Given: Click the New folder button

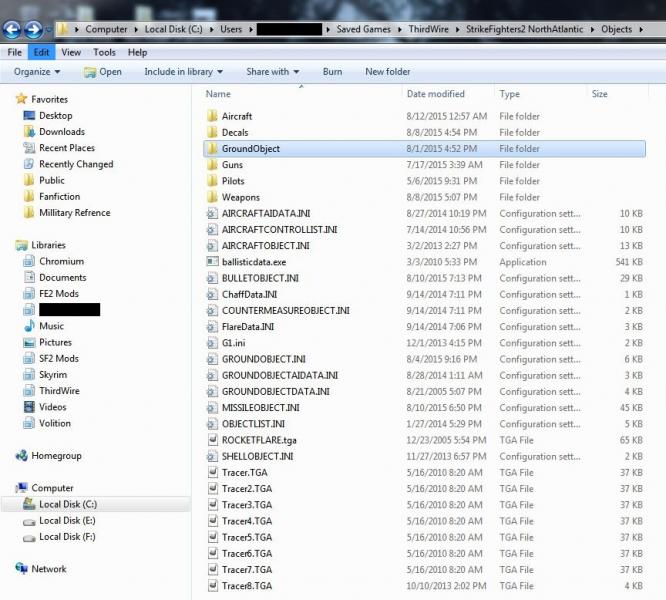Looking at the screenshot, I should [388, 72].
